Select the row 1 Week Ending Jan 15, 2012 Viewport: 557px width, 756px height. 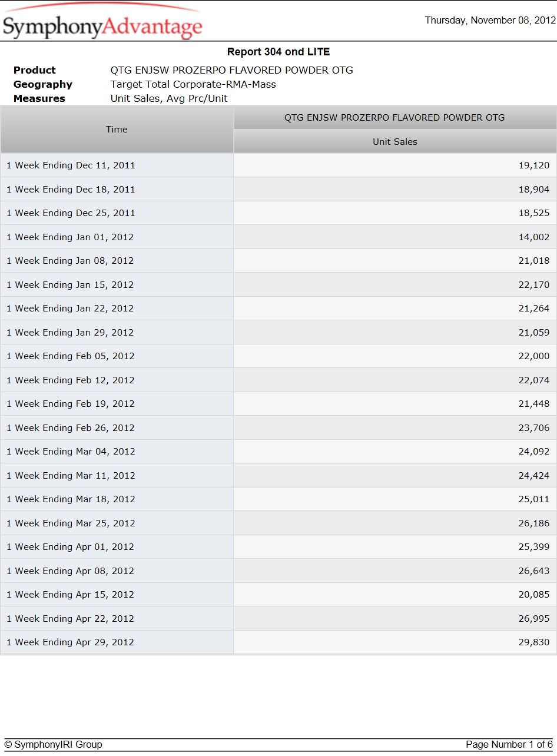(278, 285)
